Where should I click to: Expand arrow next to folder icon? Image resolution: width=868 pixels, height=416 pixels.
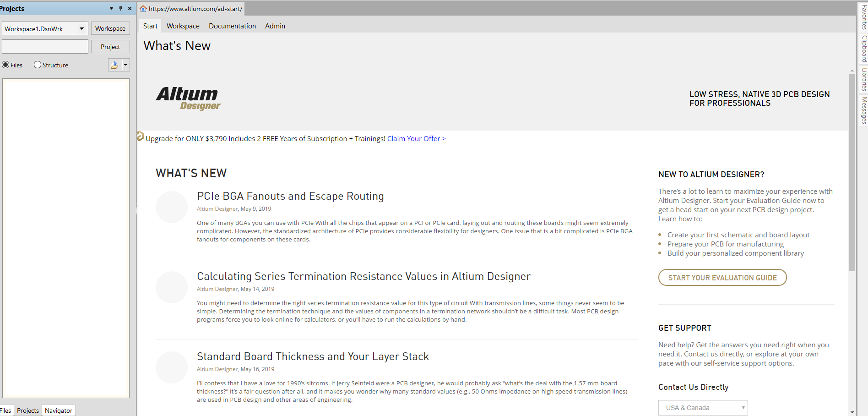pyautogui.click(x=126, y=65)
